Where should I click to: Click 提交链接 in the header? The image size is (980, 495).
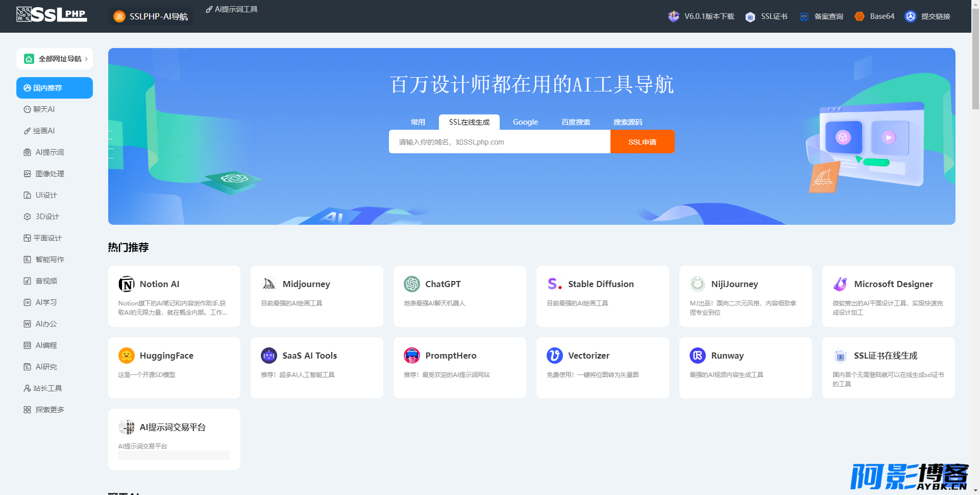(x=927, y=16)
